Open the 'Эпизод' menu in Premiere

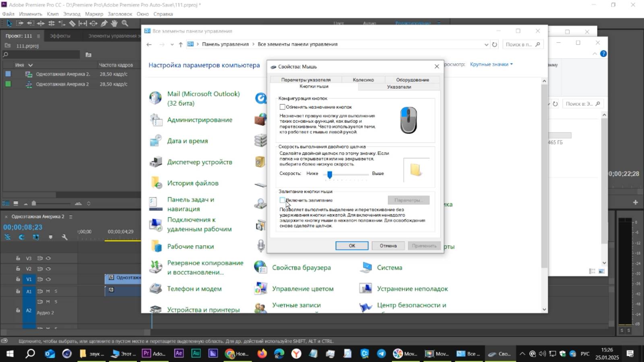72,14
